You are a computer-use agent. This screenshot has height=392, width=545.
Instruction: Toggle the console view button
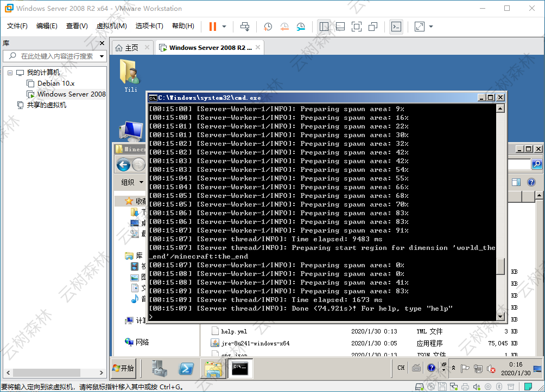click(396, 27)
